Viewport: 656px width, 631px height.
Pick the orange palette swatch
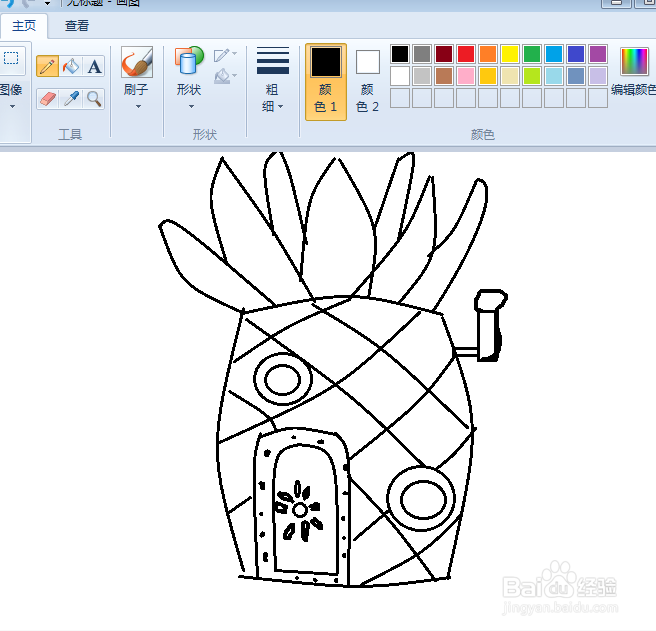pyautogui.click(x=488, y=54)
